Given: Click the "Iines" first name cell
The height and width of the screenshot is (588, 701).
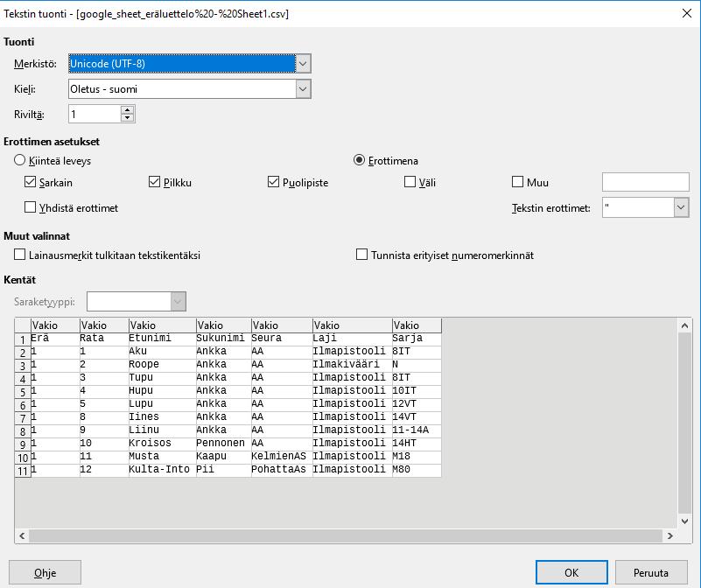Looking at the screenshot, I should (162, 417).
